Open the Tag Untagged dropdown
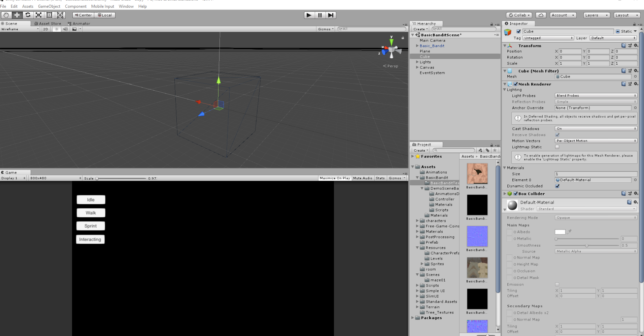 [x=548, y=38]
